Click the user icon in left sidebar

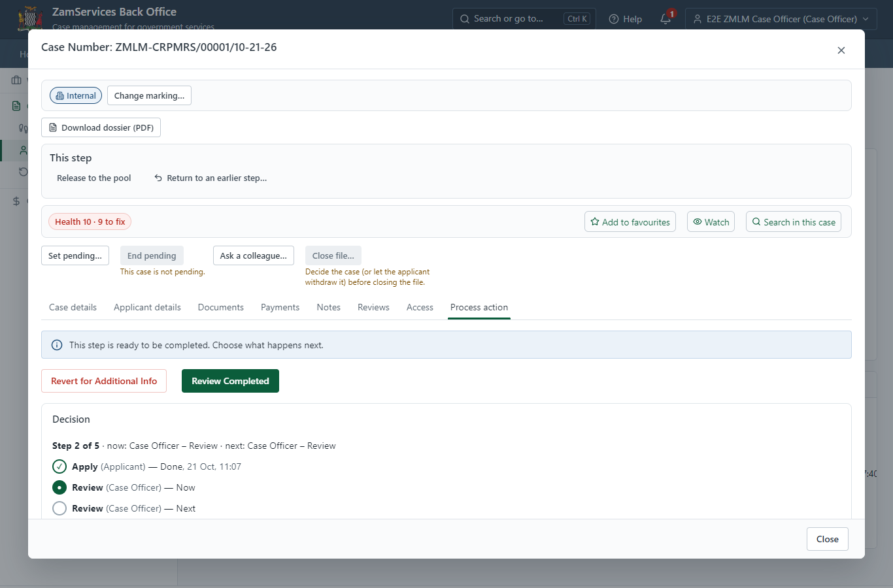(24, 150)
